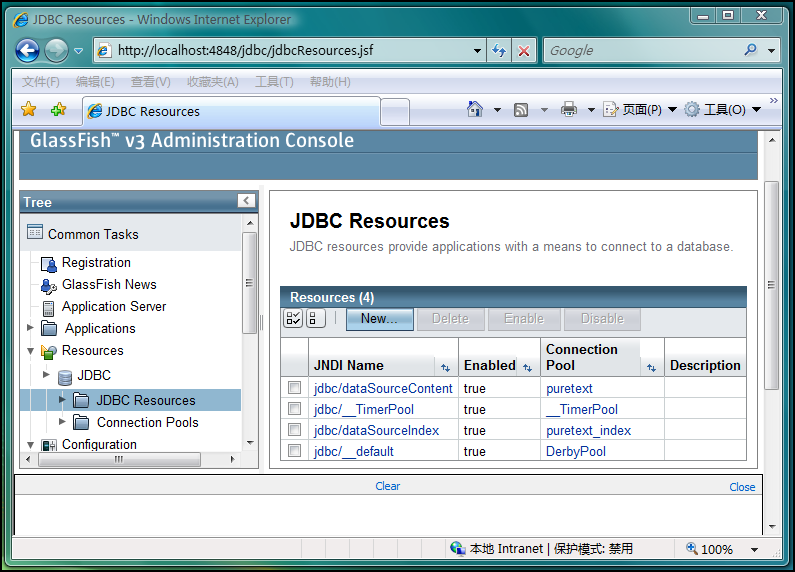Open the RSS feeds icon
The width and height of the screenshot is (795, 572).
(521, 110)
